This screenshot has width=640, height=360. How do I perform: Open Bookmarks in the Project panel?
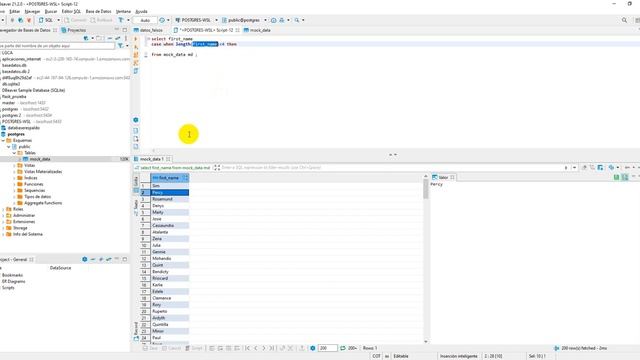coord(12,275)
